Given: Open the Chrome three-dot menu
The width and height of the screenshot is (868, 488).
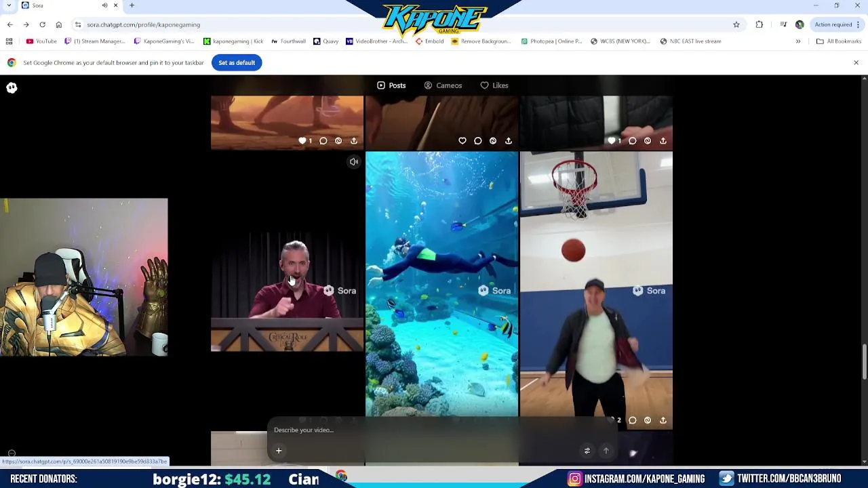Looking at the screenshot, I should click(x=859, y=24).
